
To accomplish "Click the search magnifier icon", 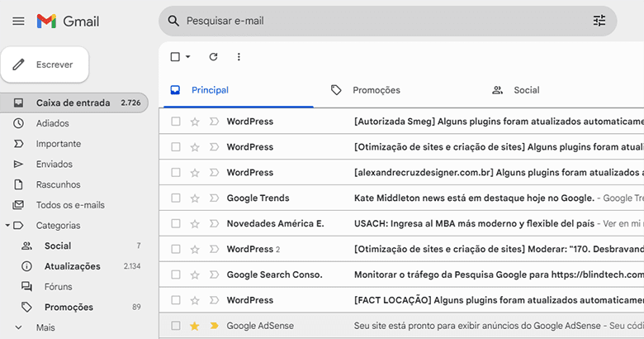I will [x=173, y=21].
